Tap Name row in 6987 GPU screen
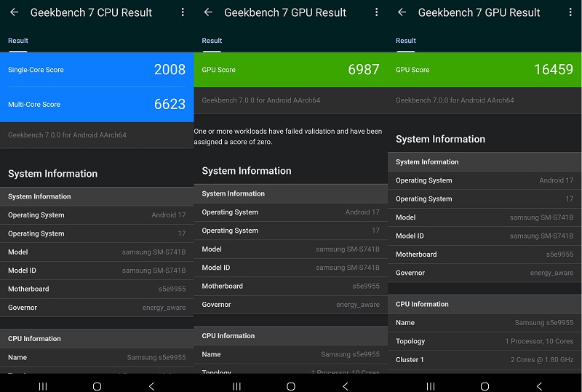582x392 pixels. point(290,354)
